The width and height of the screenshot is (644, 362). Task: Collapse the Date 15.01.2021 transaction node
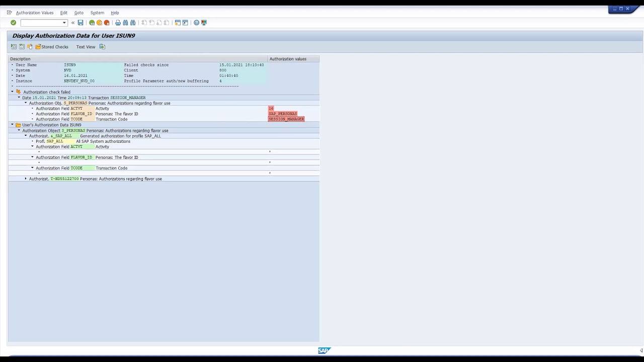point(19,98)
